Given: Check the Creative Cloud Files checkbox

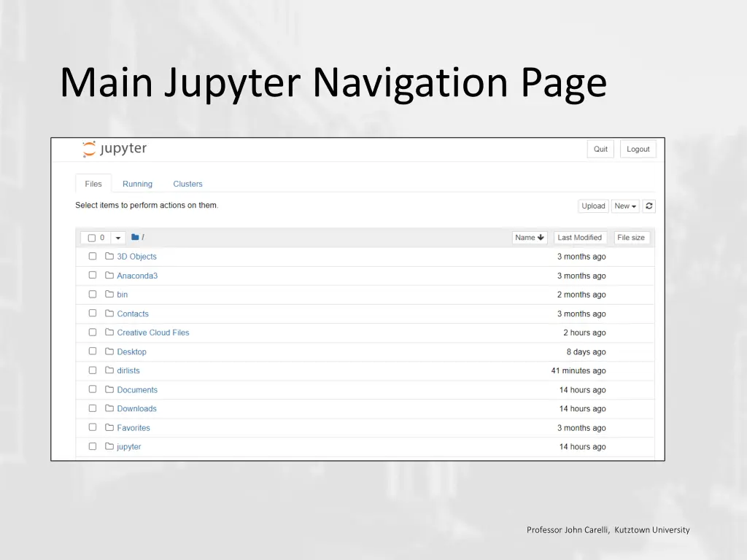Looking at the screenshot, I should pos(93,332).
